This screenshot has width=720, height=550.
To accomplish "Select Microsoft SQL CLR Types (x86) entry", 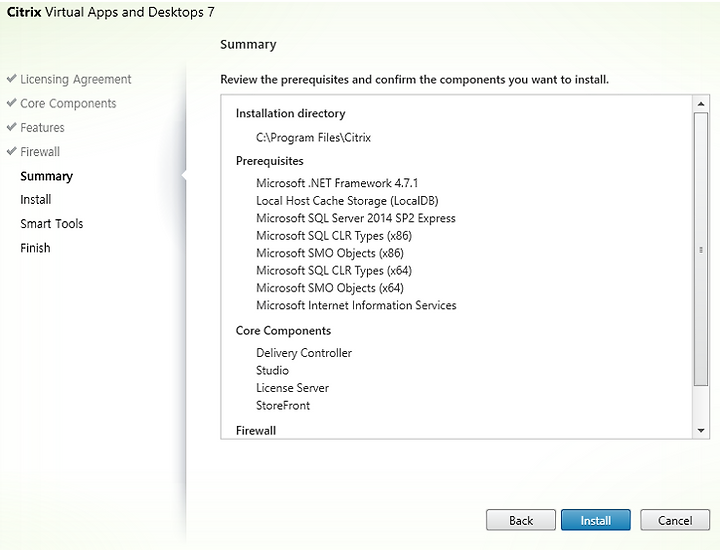I will (334, 236).
